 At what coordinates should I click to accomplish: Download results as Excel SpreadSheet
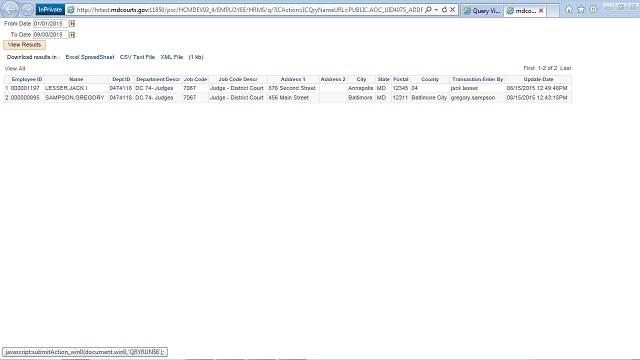tap(90, 57)
